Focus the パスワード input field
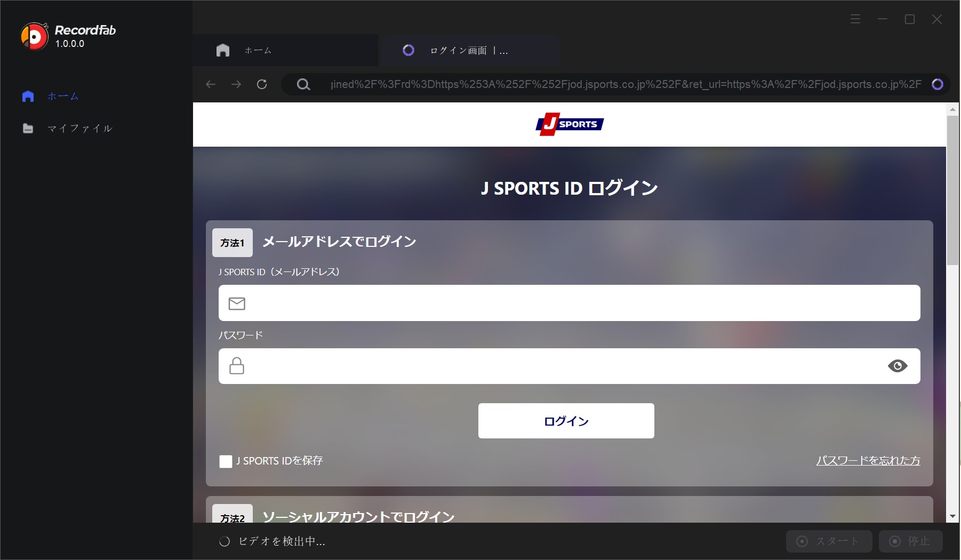Viewport: 961px width, 560px height. pyautogui.click(x=569, y=366)
